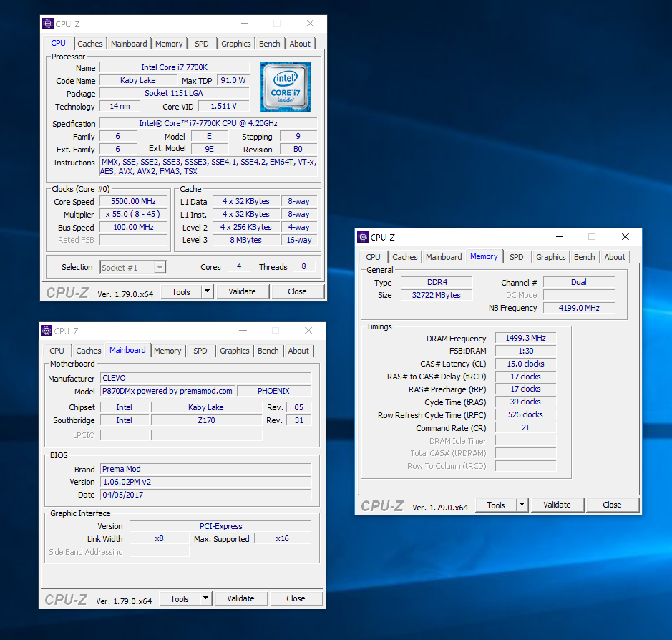Expand Tools dropdown arrow in Mainboard window
Screen dimensions: 672x640
click(x=206, y=598)
